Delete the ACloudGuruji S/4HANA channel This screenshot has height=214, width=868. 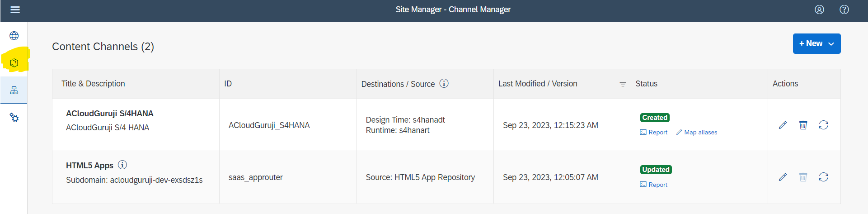pos(803,125)
